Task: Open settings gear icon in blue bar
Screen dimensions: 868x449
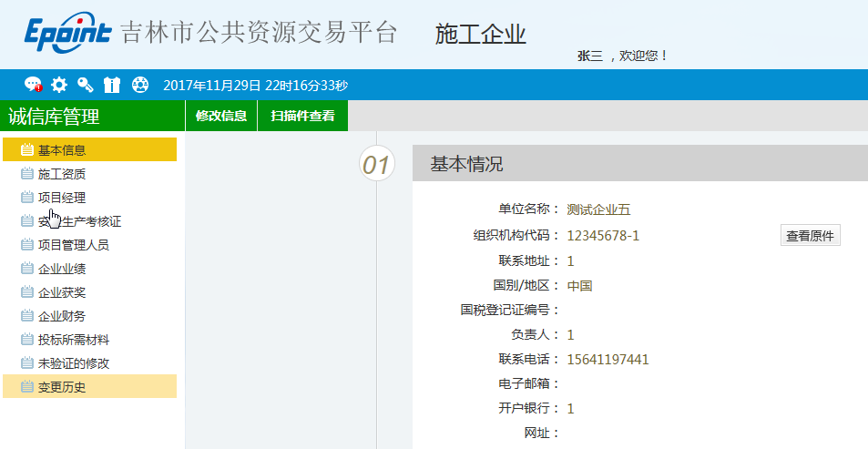Action: 59,85
